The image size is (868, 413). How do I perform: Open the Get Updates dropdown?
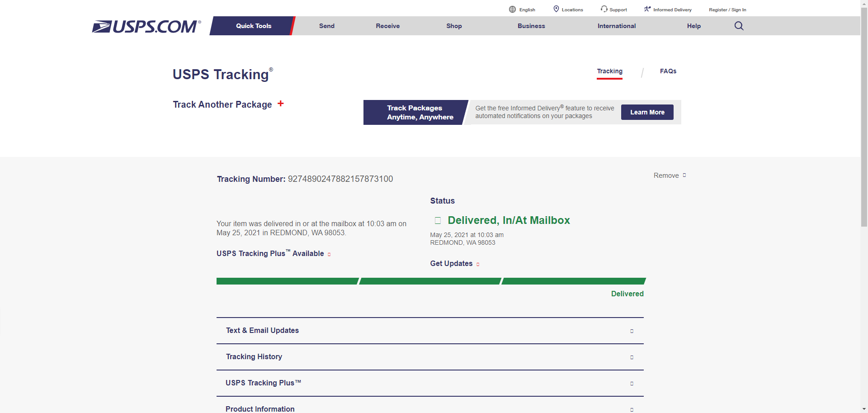point(454,264)
